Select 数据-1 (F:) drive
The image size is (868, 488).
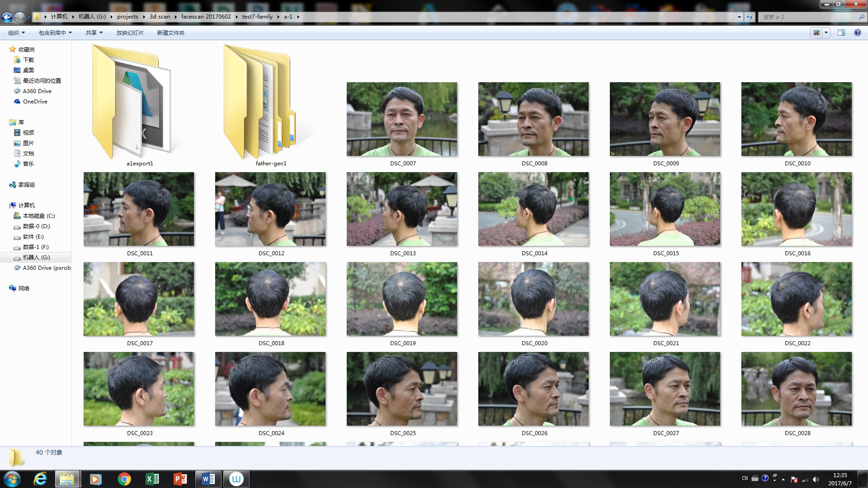(35, 247)
